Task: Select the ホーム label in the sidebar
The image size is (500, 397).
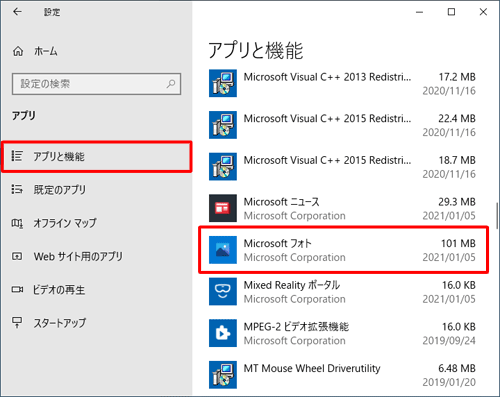Action: pyautogui.click(x=46, y=51)
